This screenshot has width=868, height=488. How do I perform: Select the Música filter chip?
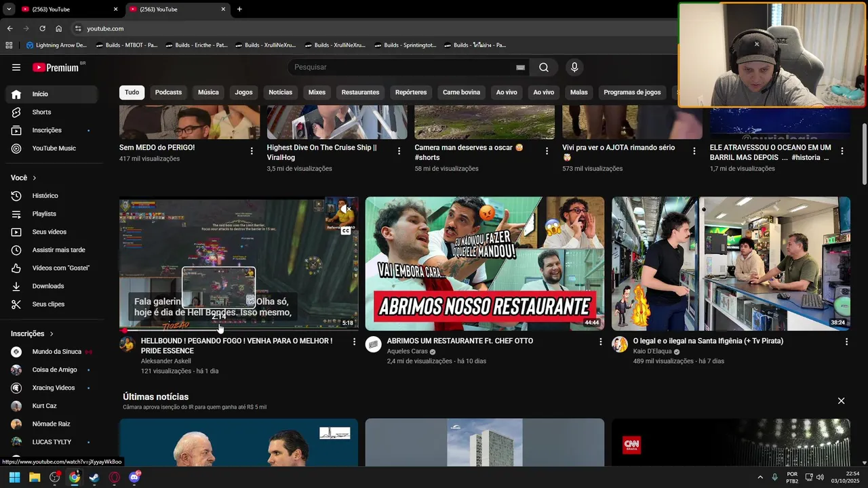208,92
